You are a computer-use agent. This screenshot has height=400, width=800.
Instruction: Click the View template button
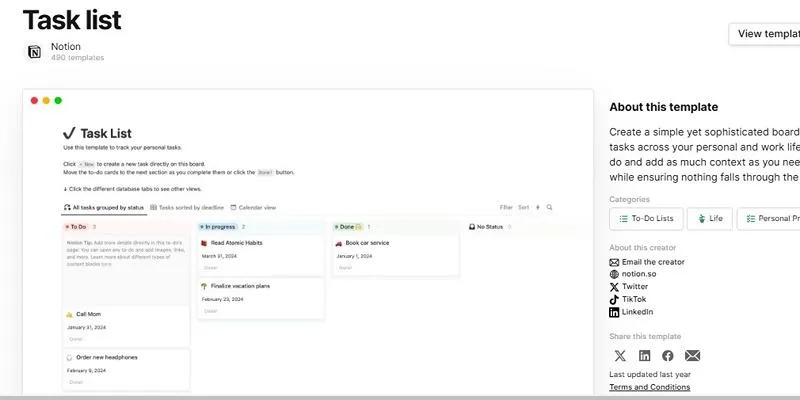click(764, 34)
